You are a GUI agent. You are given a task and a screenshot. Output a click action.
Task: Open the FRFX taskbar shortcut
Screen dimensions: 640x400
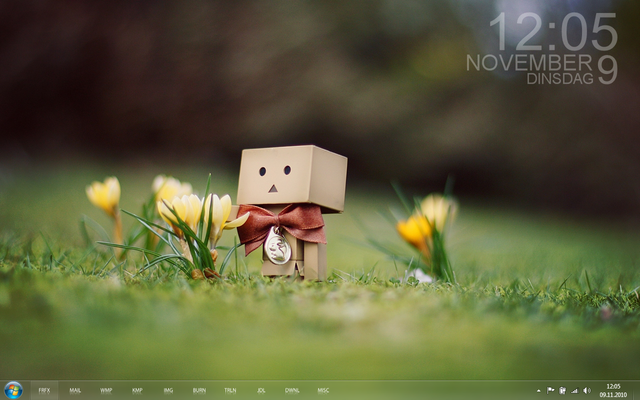coord(44,391)
